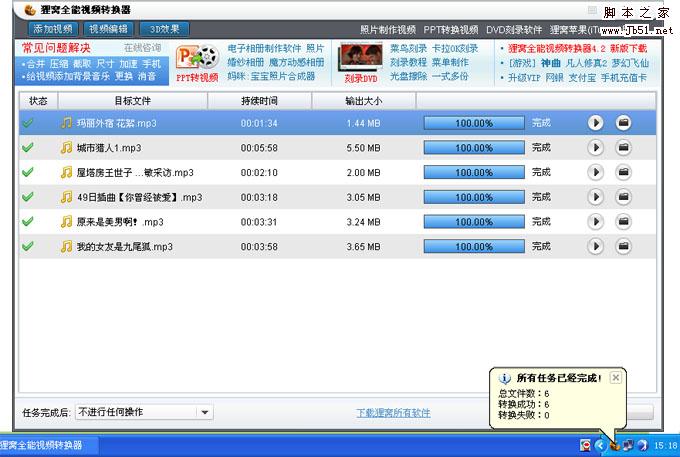Click the app logo icon in title bar
Image resolution: width=680 pixels, height=457 pixels.
tap(29, 10)
